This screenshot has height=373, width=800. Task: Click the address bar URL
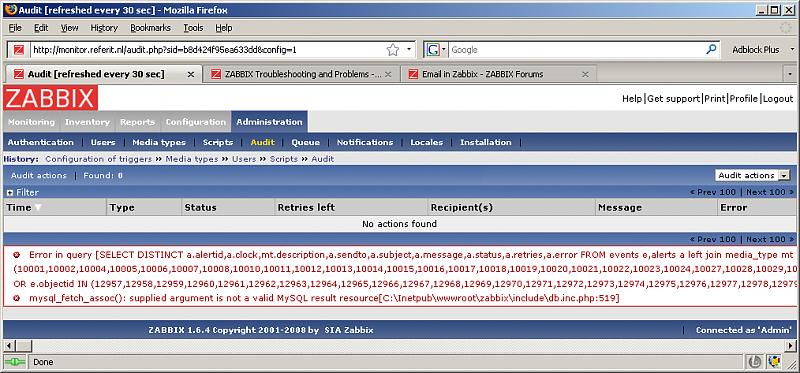tap(164, 49)
